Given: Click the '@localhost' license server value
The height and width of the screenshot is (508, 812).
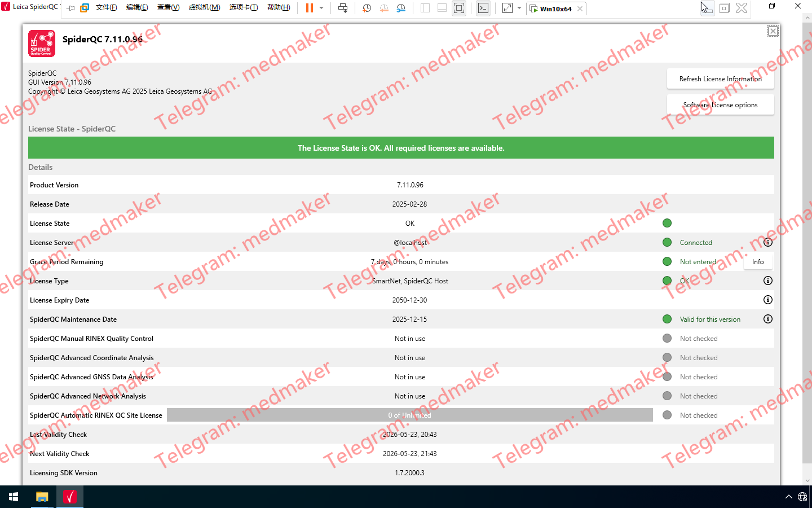Looking at the screenshot, I should click(x=410, y=243).
